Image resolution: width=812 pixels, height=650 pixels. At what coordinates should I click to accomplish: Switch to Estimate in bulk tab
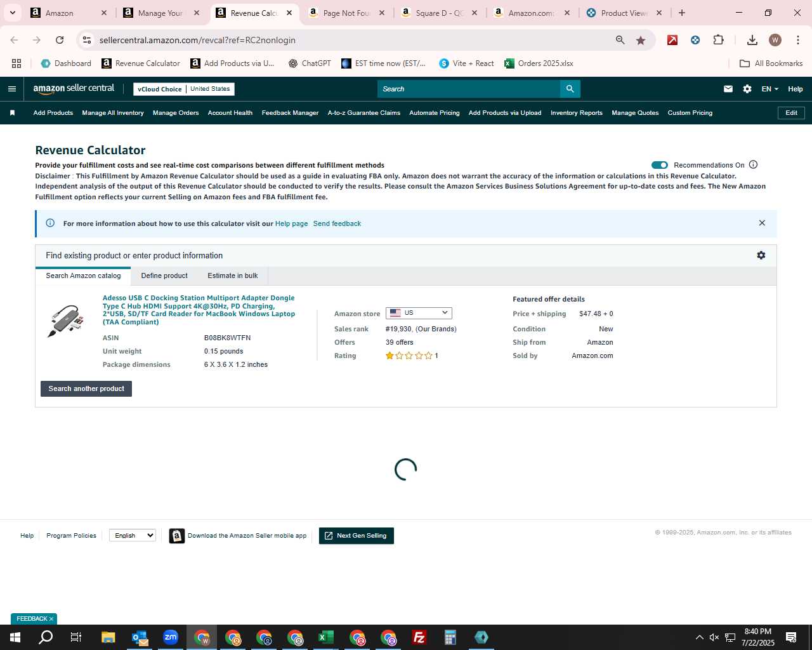click(233, 275)
